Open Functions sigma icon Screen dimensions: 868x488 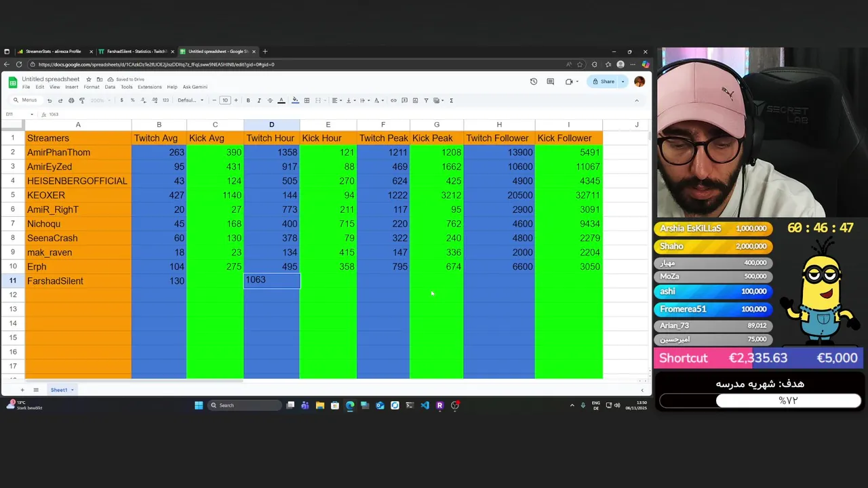pos(452,100)
